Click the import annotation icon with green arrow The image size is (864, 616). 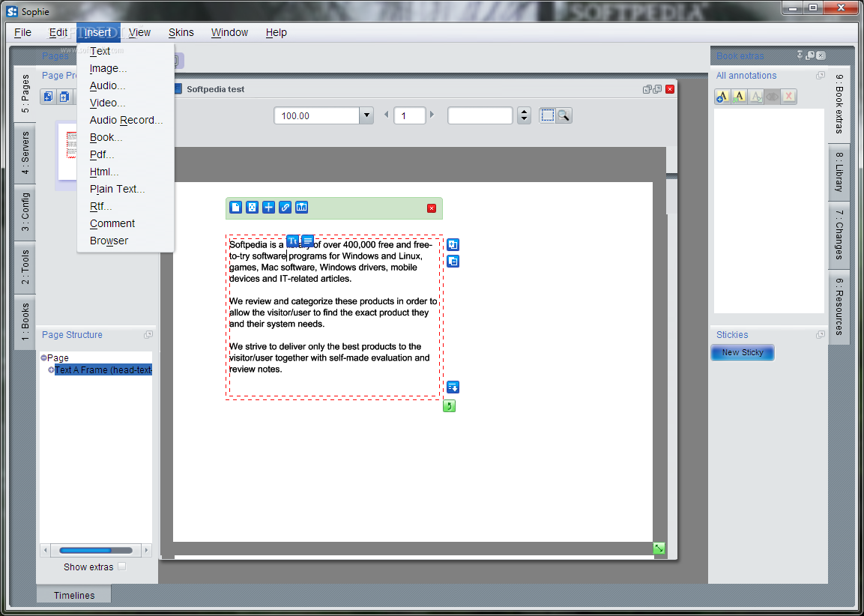tap(739, 97)
